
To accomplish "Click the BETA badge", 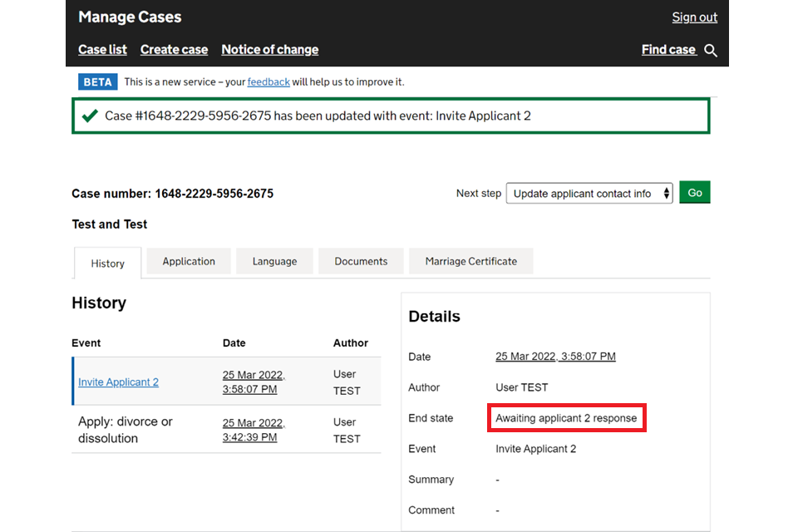I will click(x=97, y=81).
